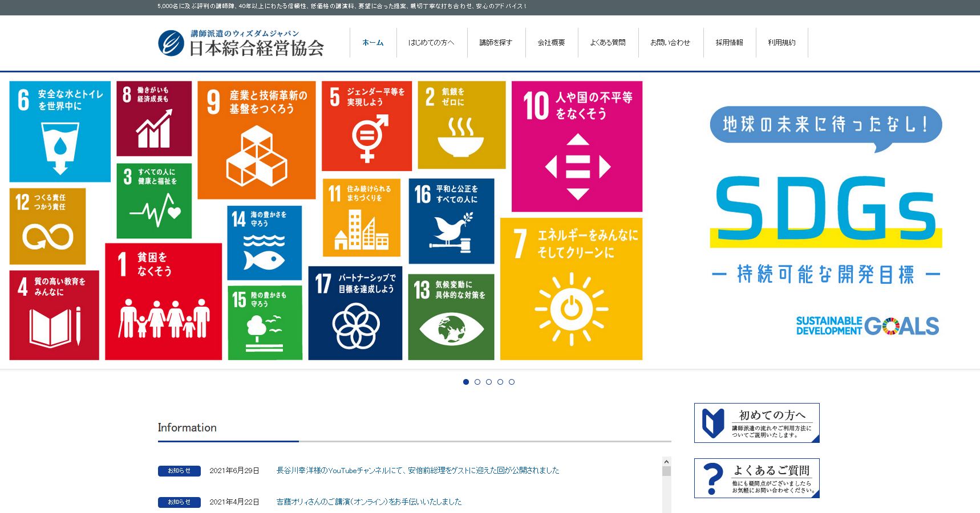Click the beginner mark icon

(713, 423)
